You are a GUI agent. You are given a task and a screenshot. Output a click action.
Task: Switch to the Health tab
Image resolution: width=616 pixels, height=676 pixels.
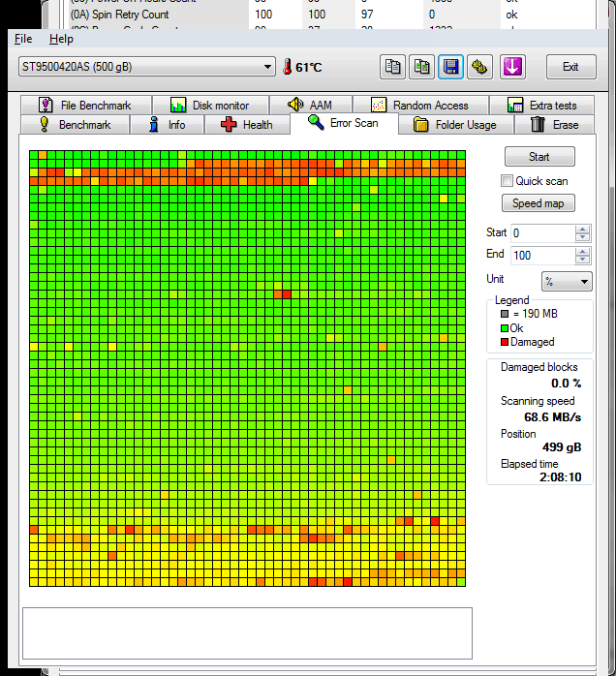pos(247,125)
